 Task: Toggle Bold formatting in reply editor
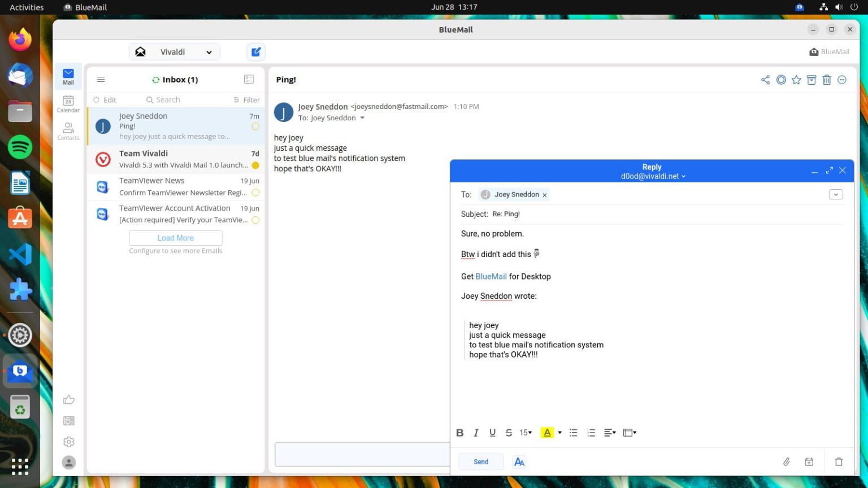point(460,433)
